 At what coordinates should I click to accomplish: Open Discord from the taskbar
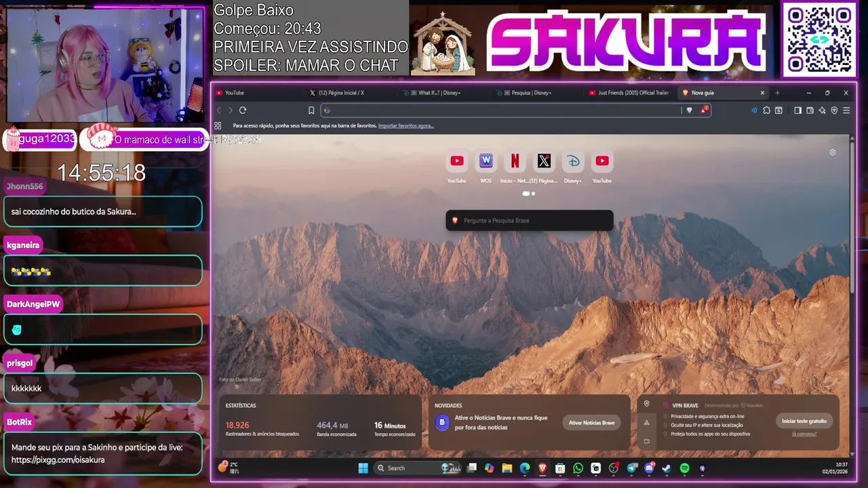pos(649,468)
